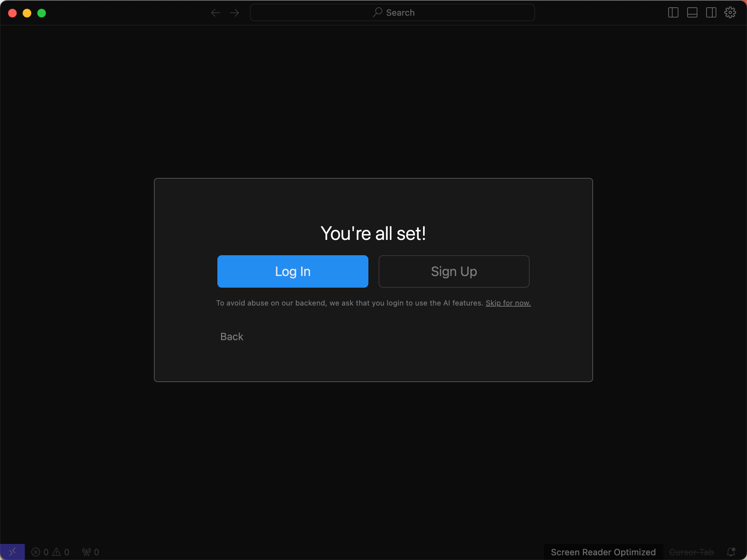
Task: Click the warnings triangle status icon
Action: [57, 552]
